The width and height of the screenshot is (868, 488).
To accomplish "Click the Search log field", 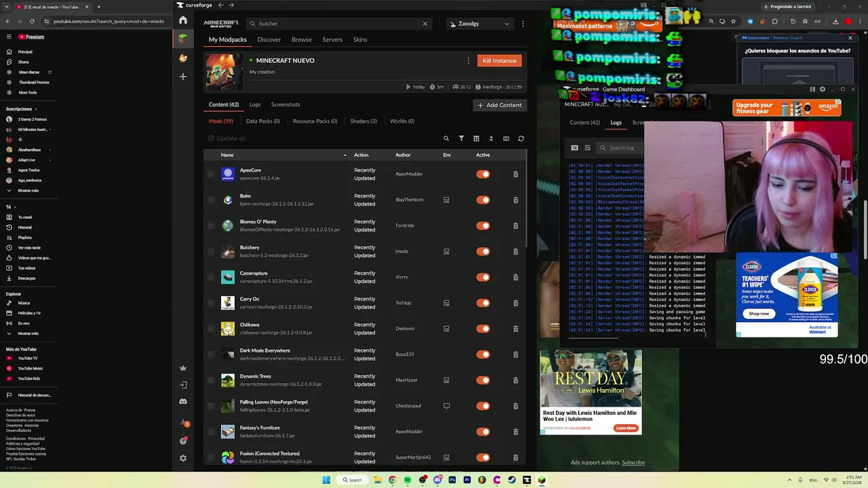I will tap(620, 148).
